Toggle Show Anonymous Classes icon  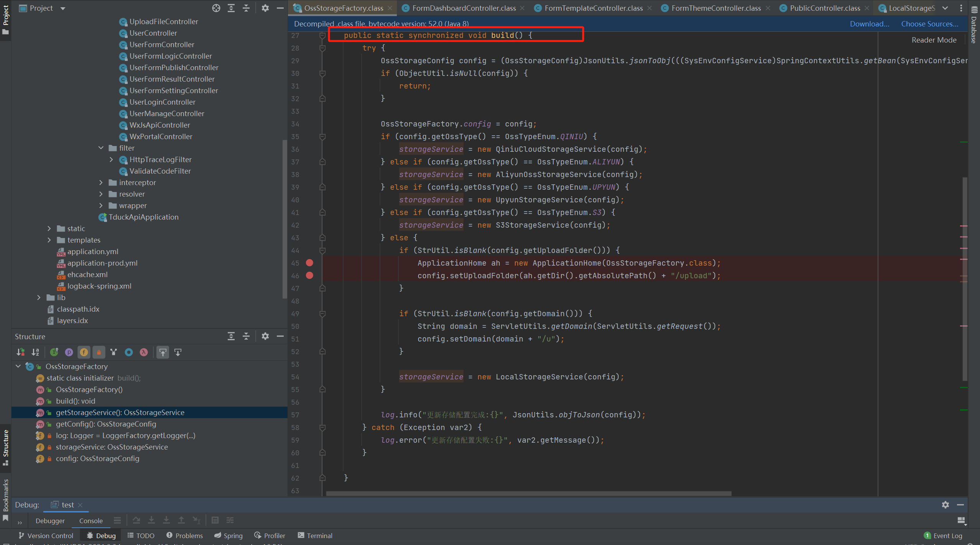(x=129, y=352)
